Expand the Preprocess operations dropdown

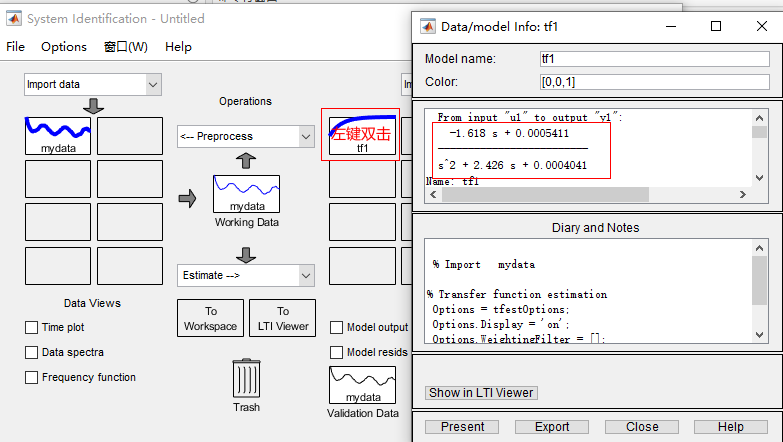245,136
